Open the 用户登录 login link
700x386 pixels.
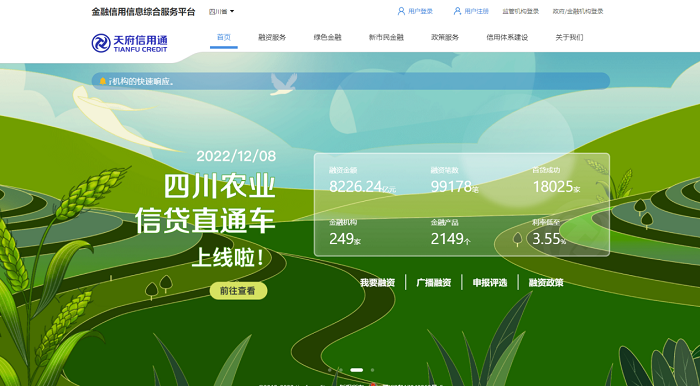pos(420,11)
